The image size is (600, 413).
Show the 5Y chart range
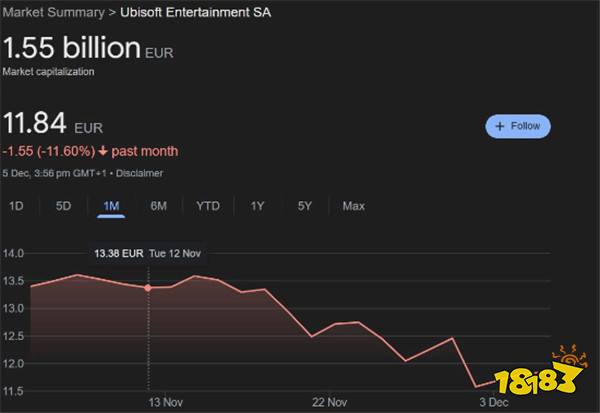pyautogui.click(x=305, y=206)
